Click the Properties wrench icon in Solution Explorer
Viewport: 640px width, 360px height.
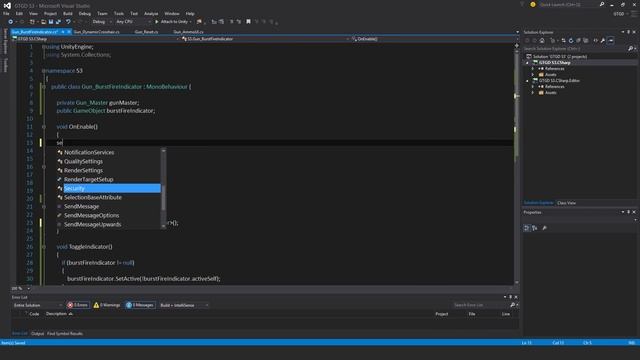(x=603, y=40)
